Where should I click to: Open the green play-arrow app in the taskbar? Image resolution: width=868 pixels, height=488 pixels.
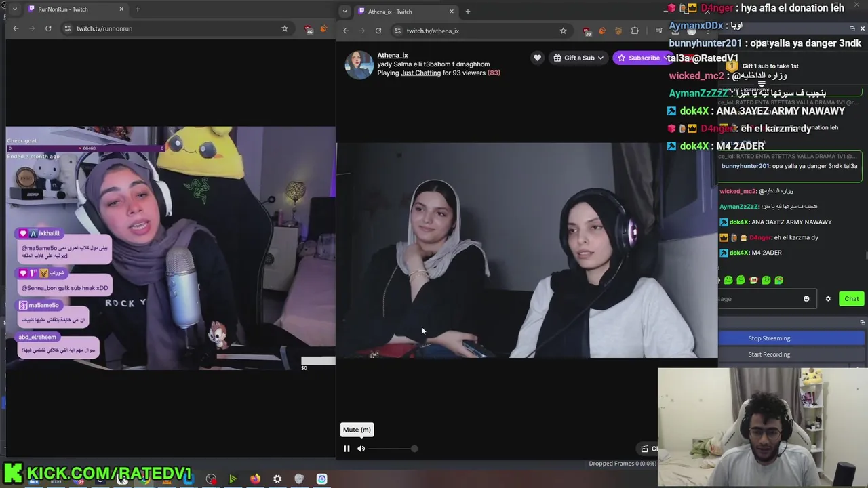click(x=233, y=479)
